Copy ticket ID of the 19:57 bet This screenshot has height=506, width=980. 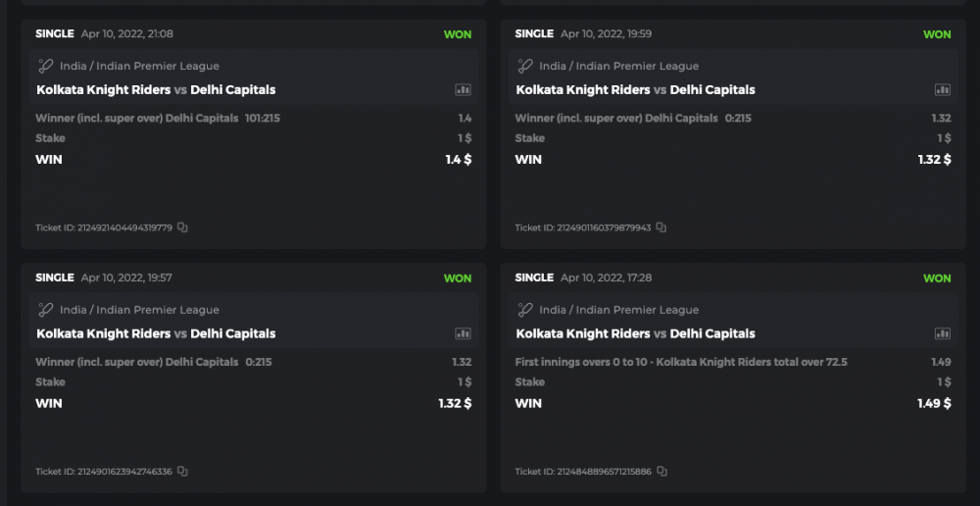[182, 472]
